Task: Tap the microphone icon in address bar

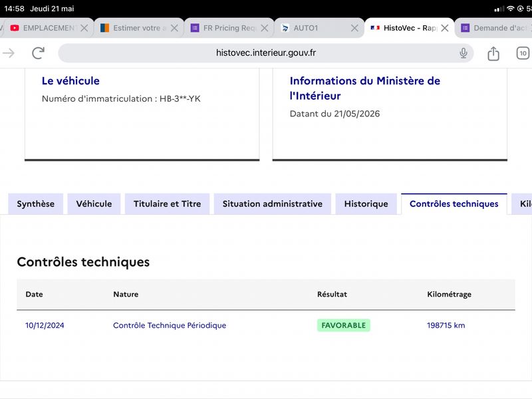Action: [463, 53]
